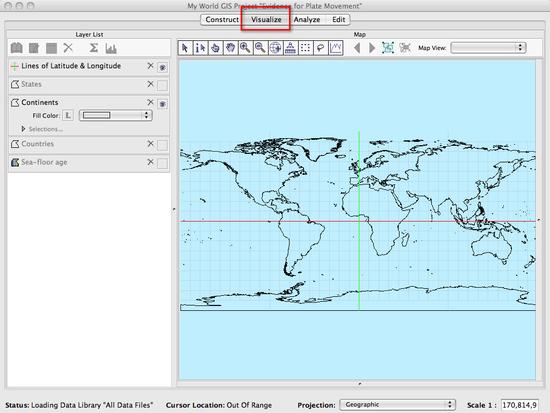550x413 pixels.
Task: Select the pointing-hand link tool
Action: pyautogui.click(x=215, y=48)
